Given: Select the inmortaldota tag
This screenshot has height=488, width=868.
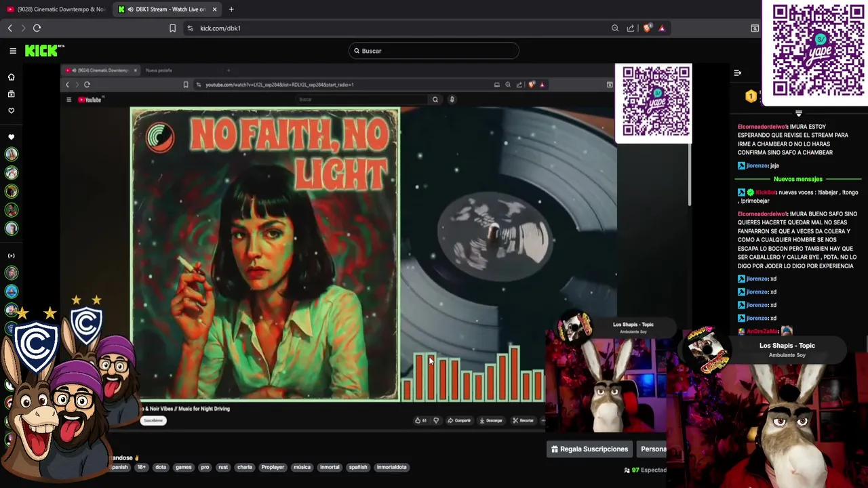Looking at the screenshot, I should pyautogui.click(x=392, y=467).
